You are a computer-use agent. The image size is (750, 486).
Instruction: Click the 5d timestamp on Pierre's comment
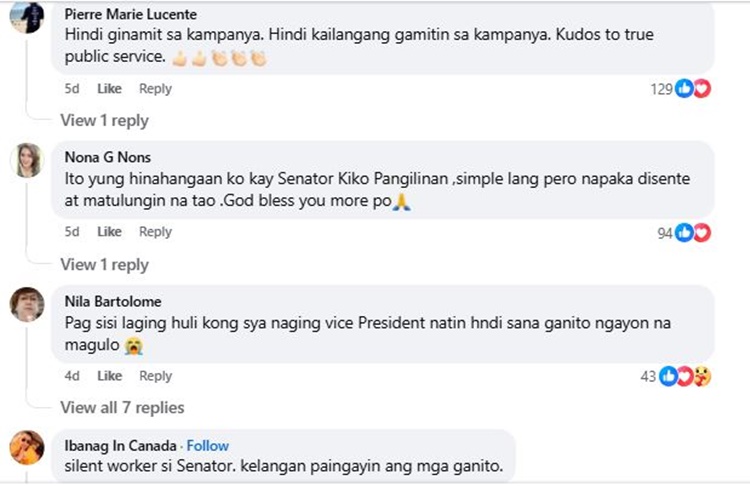pyautogui.click(x=72, y=89)
